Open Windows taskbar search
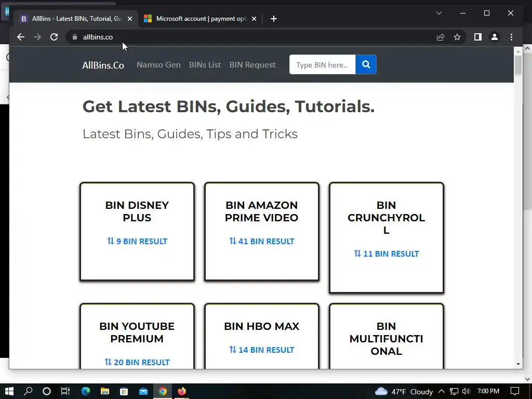This screenshot has height=399, width=532. pyautogui.click(x=28, y=391)
